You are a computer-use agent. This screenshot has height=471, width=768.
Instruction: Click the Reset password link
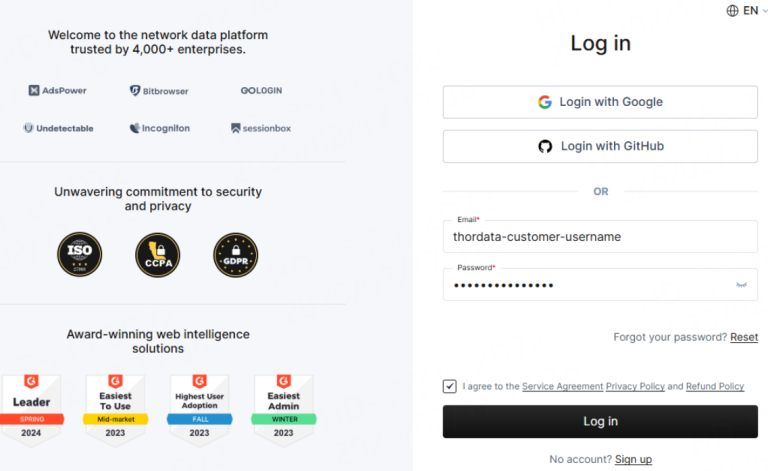tap(744, 337)
